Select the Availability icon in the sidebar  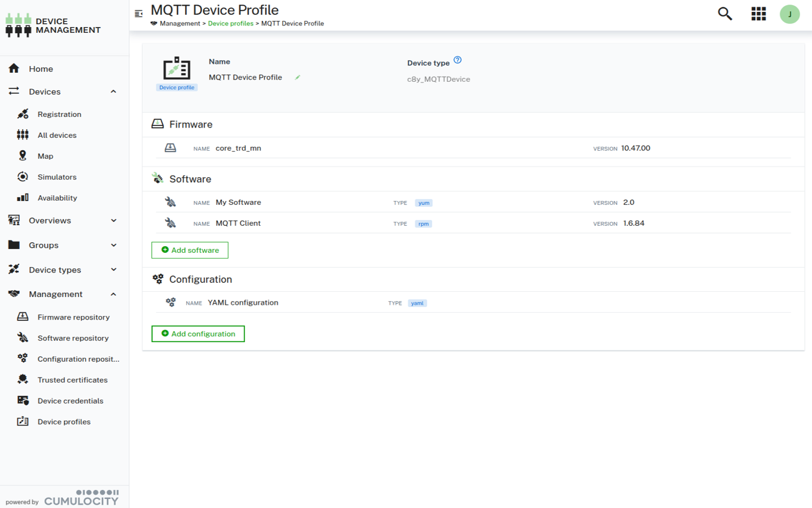pos(23,198)
